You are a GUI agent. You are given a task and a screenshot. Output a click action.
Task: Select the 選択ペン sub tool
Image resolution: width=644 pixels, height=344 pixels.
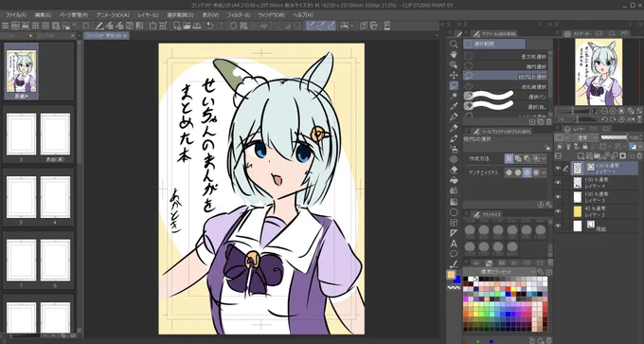(x=505, y=96)
